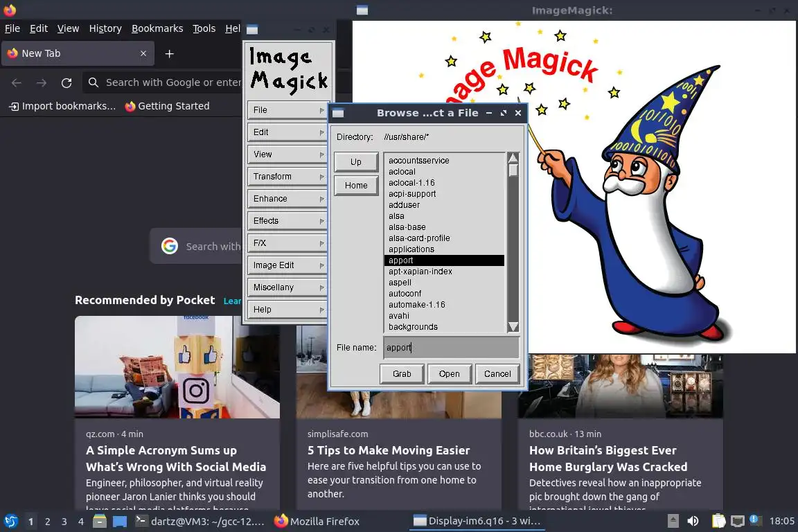Open Mozilla Firefox taskbar entry
This screenshot has height=532, width=798.
click(x=317, y=522)
